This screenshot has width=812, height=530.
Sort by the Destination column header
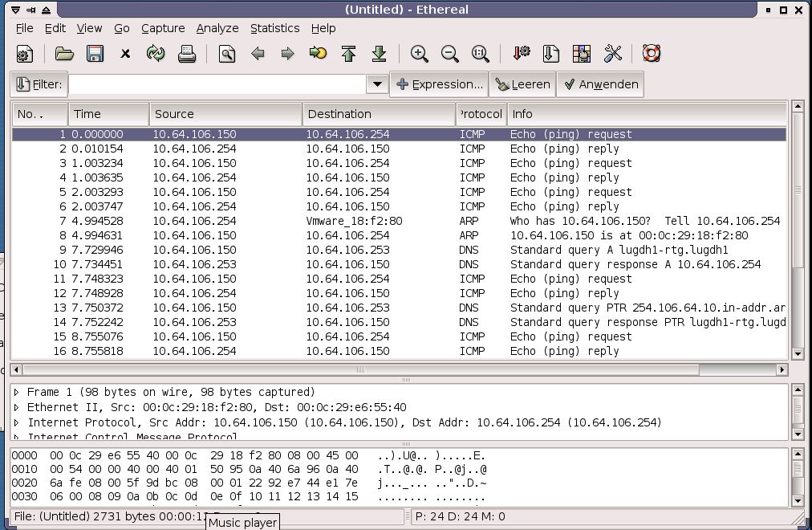tap(379, 114)
